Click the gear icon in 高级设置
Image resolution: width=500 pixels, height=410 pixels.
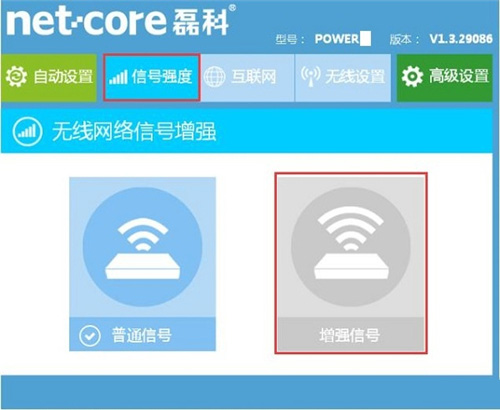412,77
